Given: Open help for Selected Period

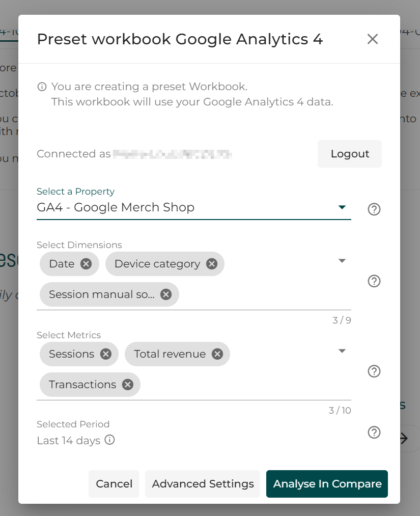Looking at the screenshot, I should pyautogui.click(x=374, y=432).
